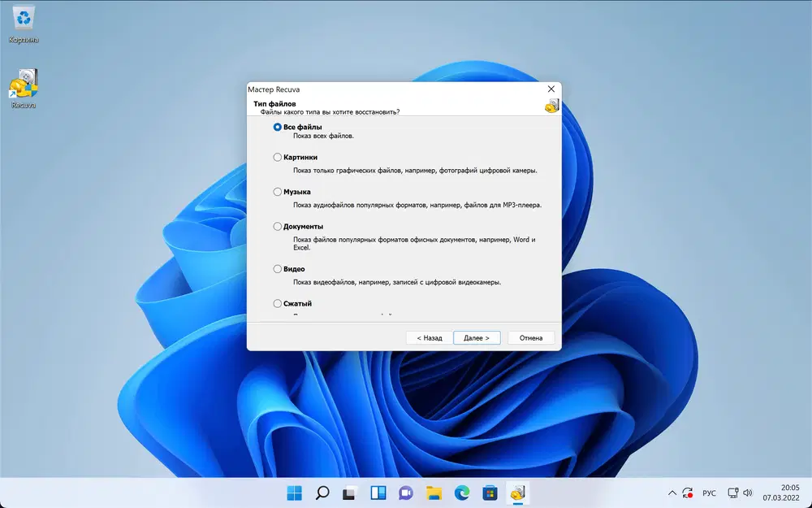Open the РУС language switcher in the tray

click(709, 493)
